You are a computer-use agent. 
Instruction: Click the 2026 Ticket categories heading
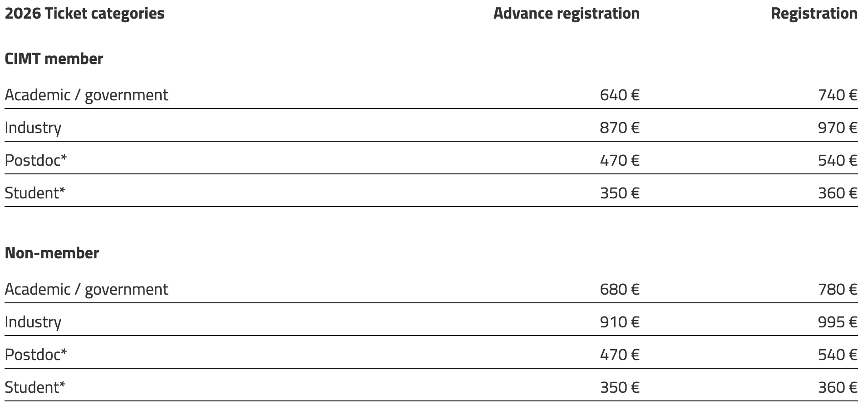(x=84, y=14)
